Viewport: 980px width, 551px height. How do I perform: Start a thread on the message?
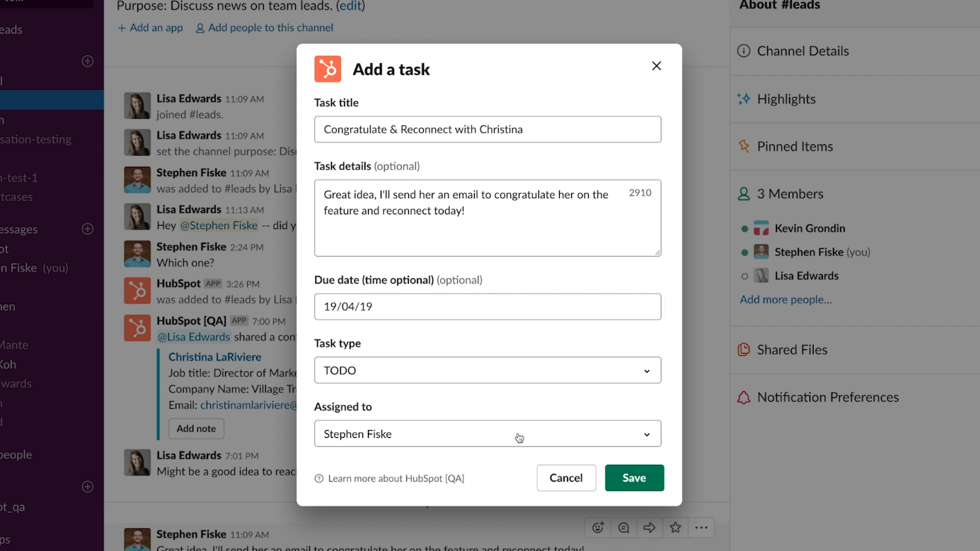[x=623, y=528]
